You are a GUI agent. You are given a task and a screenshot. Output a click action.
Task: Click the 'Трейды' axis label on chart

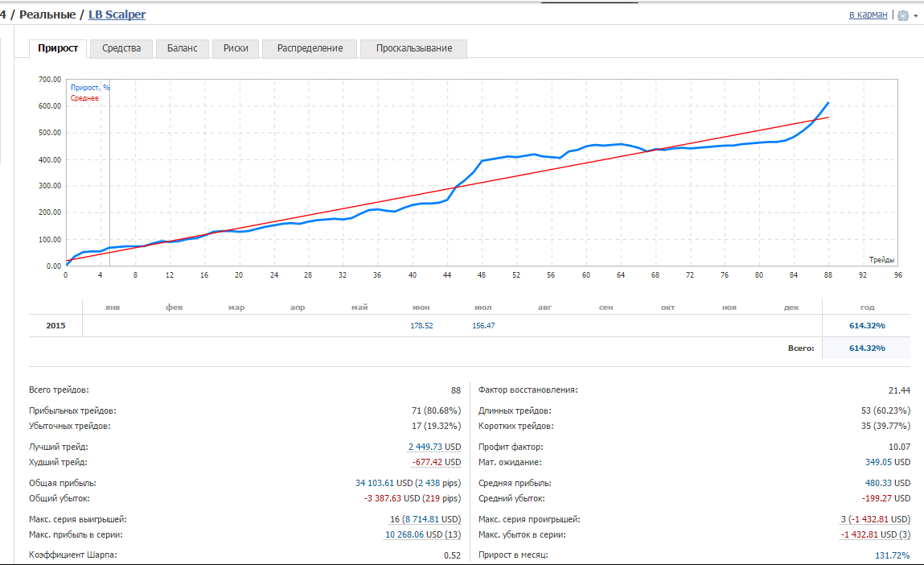tap(881, 260)
